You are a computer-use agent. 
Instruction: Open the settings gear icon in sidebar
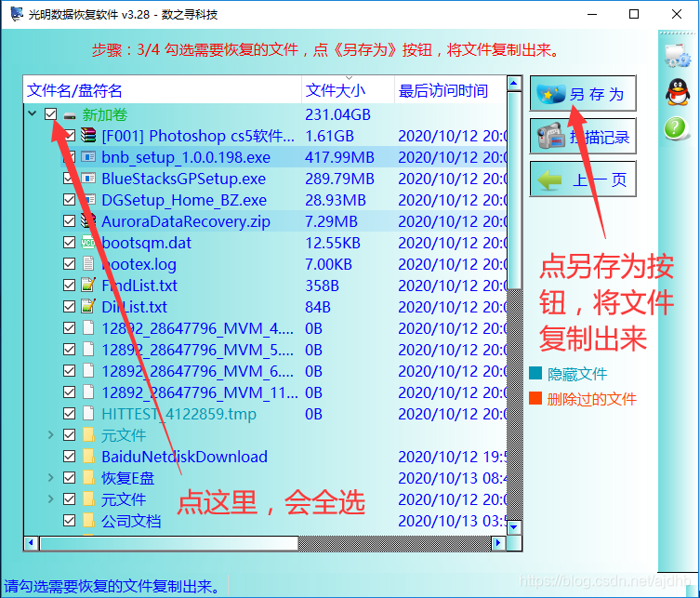tap(678, 56)
